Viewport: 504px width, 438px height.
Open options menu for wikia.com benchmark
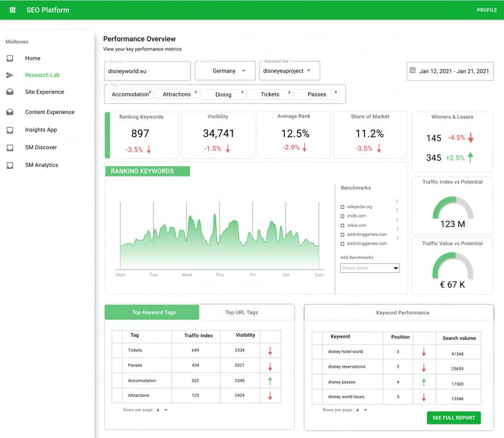click(397, 220)
